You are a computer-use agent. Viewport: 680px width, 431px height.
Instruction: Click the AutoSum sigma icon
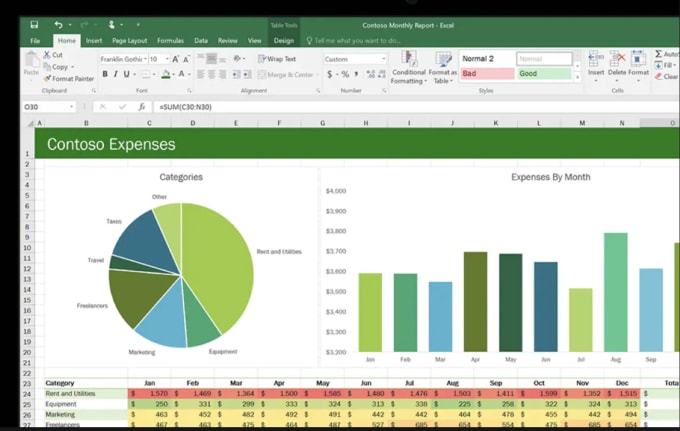tap(658, 54)
